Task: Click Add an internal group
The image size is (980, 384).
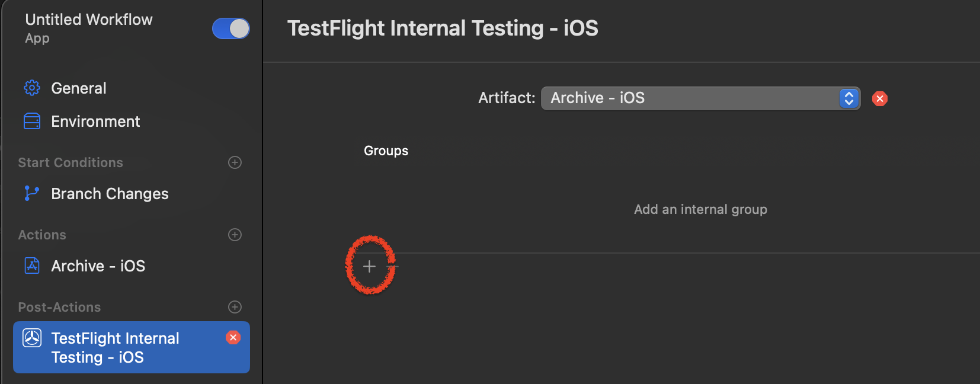Action: pos(700,209)
